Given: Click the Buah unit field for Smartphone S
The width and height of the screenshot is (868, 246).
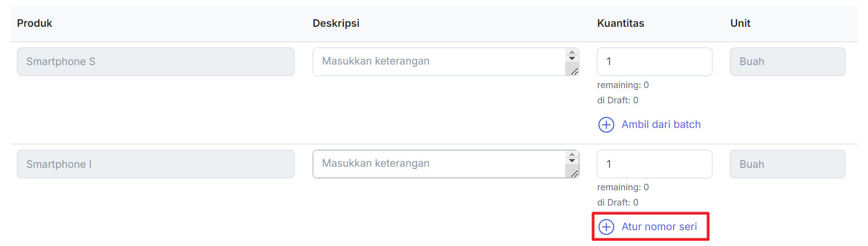Looking at the screenshot, I should tap(787, 62).
